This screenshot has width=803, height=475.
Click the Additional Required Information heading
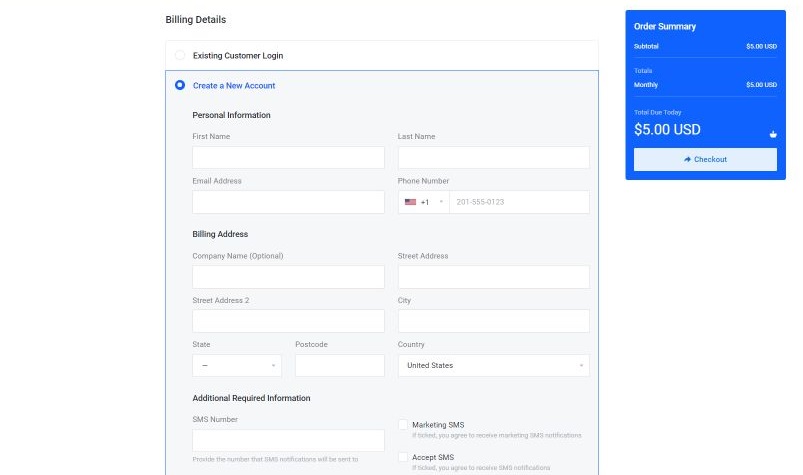pyautogui.click(x=251, y=398)
